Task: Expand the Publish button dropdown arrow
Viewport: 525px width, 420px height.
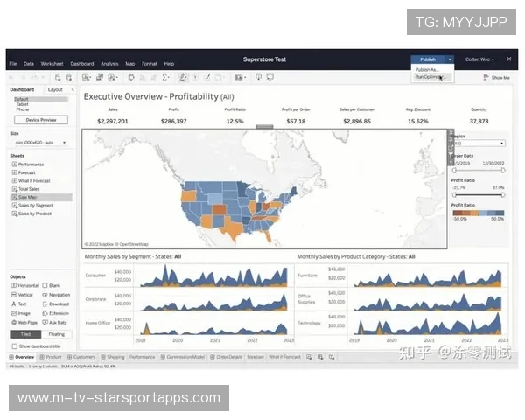Action: click(450, 59)
